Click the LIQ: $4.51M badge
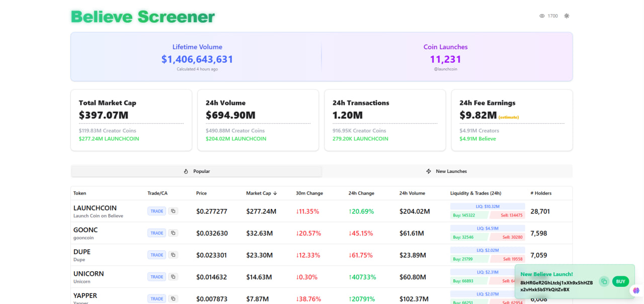The image size is (644, 304). tap(488, 228)
